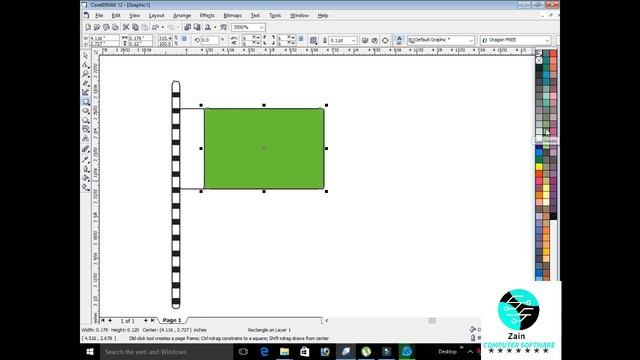Click the Save icon in toolbar
Image resolution: width=640 pixels, height=360 pixels.
(106, 27)
